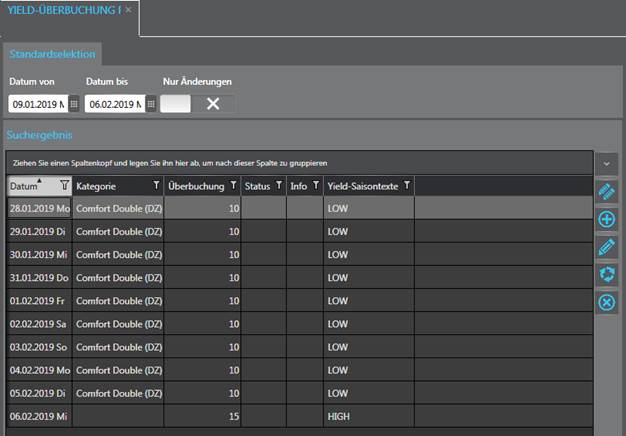The width and height of the screenshot is (626, 436).
Task: Click the single pencil edit icon
Action: [606, 246]
